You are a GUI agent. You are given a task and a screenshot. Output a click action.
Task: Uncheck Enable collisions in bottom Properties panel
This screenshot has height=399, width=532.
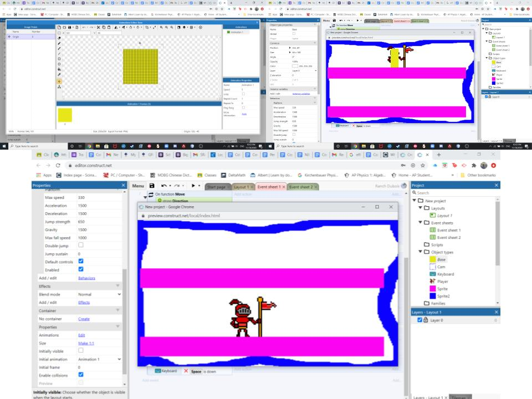click(81, 375)
